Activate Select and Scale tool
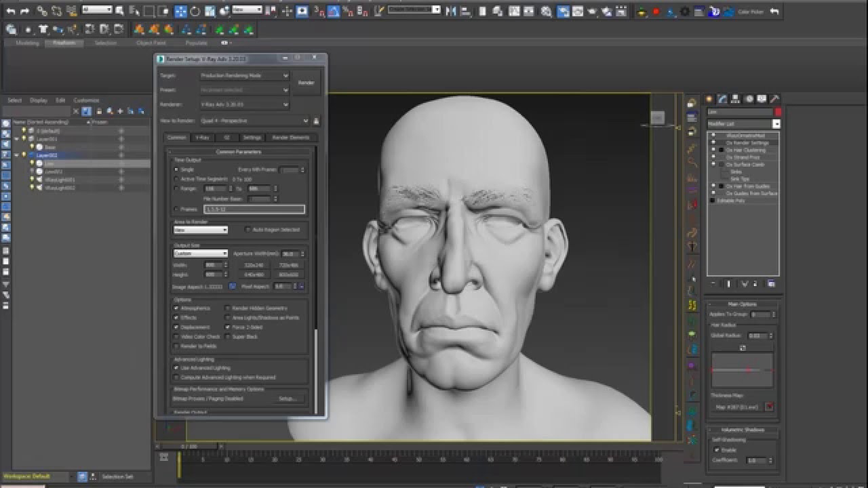The height and width of the screenshot is (488, 868). (x=210, y=12)
